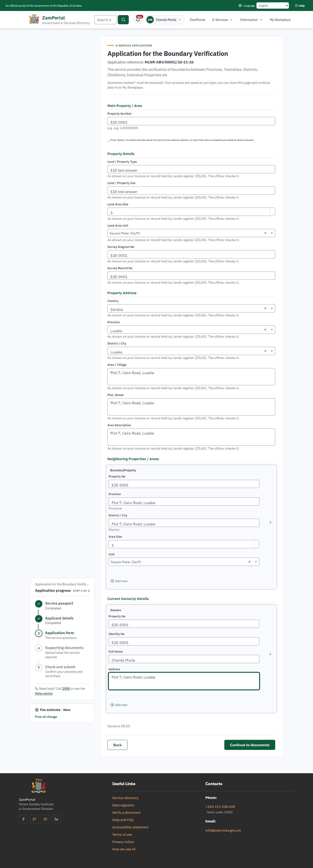Add new owner entry

119,705
